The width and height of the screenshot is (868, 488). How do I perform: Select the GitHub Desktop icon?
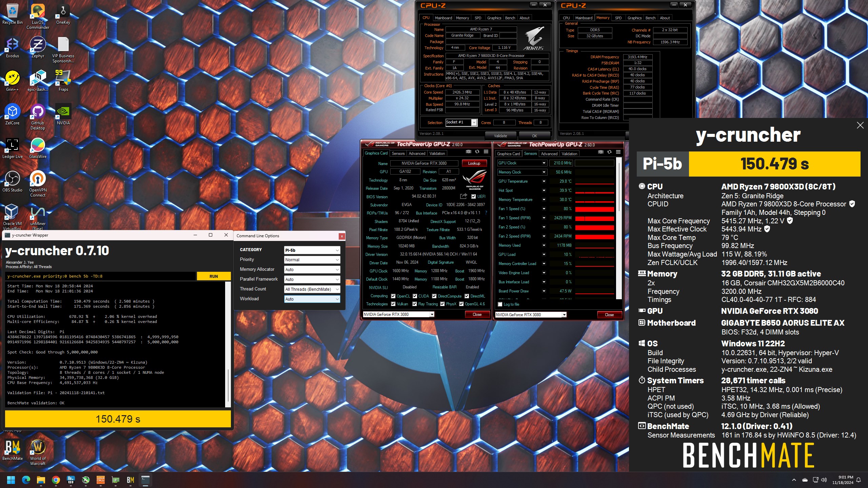(x=38, y=117)
